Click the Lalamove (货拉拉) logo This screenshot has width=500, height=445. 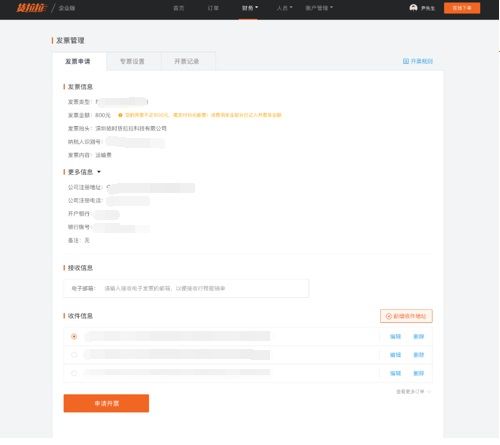pyautogui.click(x=31, y=8)
